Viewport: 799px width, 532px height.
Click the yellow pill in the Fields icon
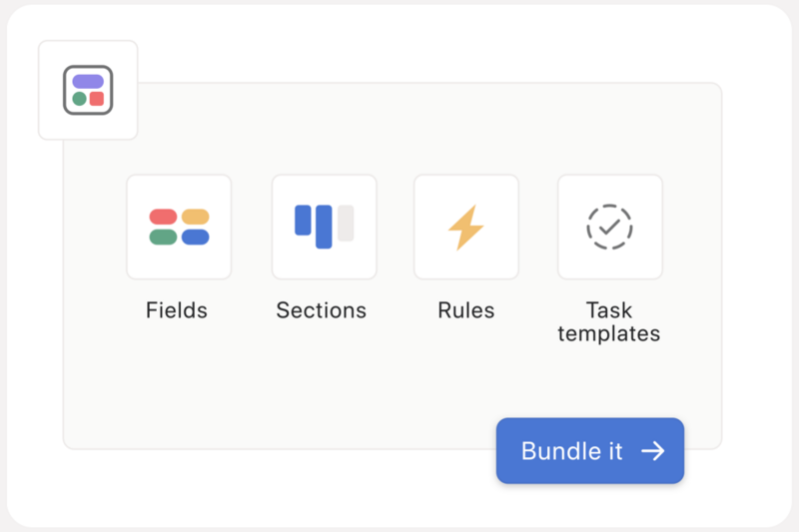point(195,217)
